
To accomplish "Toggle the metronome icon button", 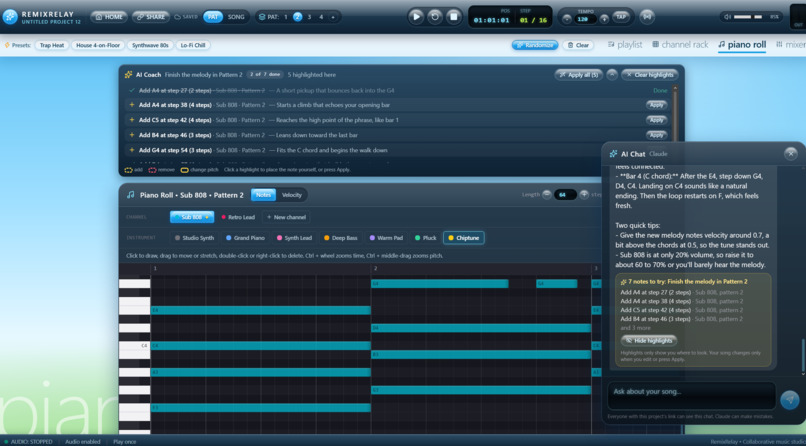I will pyautogui.click(x=647, y=17).
